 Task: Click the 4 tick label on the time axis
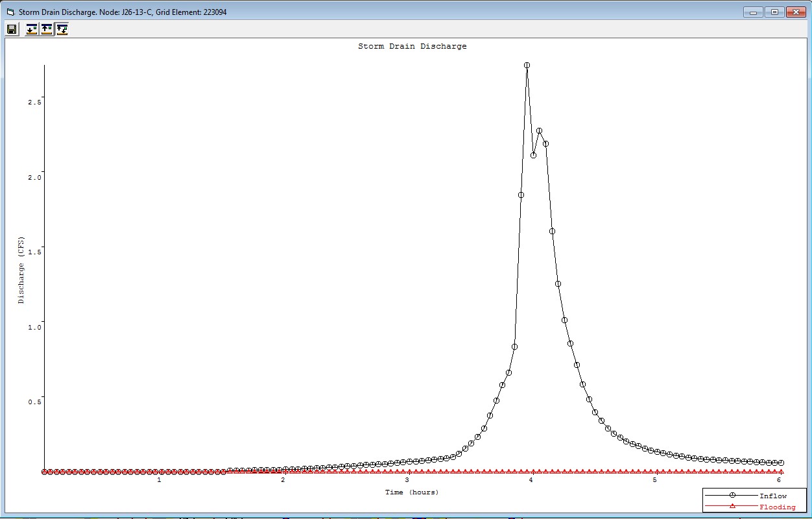(x=531, y=480)
